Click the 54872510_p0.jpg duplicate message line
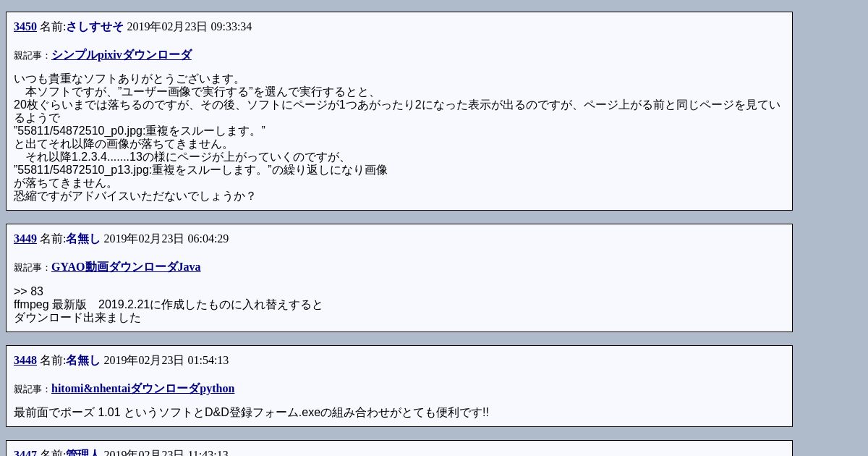This screenshot has width=868, height=456. click(140, 131)
